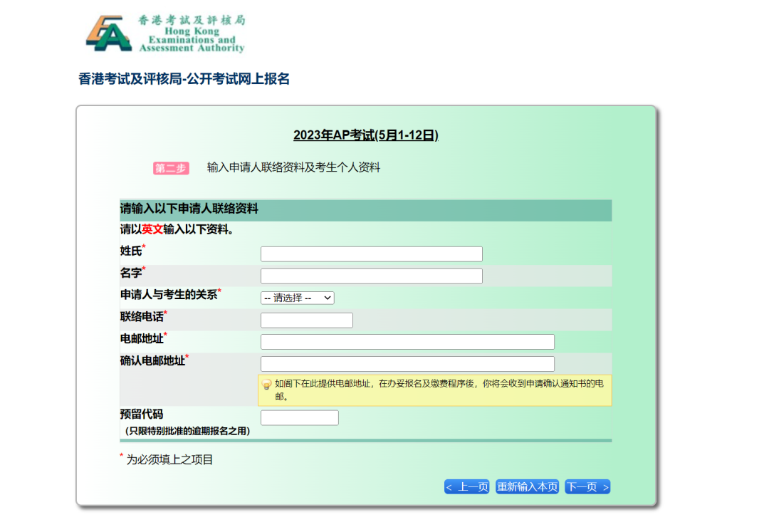Viewport: 769px width, 532px height.
Task: Click the 联络电话 label
Action: 142,317
